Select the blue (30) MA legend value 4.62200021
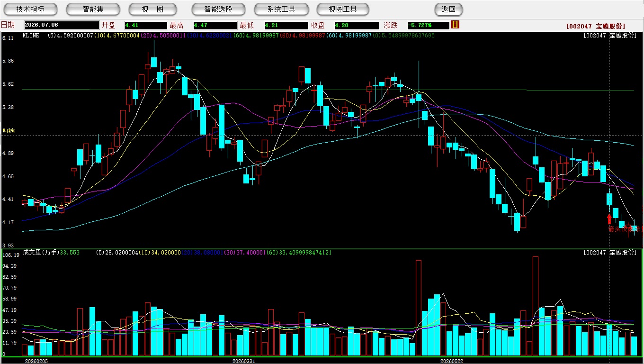 tap(211, 36)
